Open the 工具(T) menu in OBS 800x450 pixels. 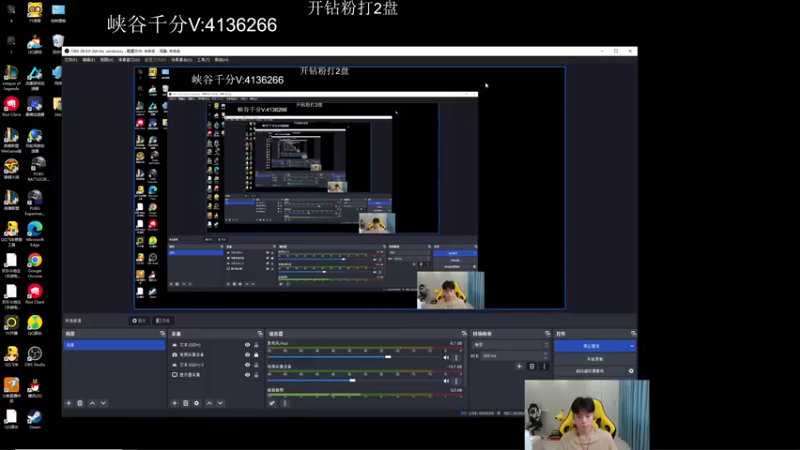pos(204,60)
